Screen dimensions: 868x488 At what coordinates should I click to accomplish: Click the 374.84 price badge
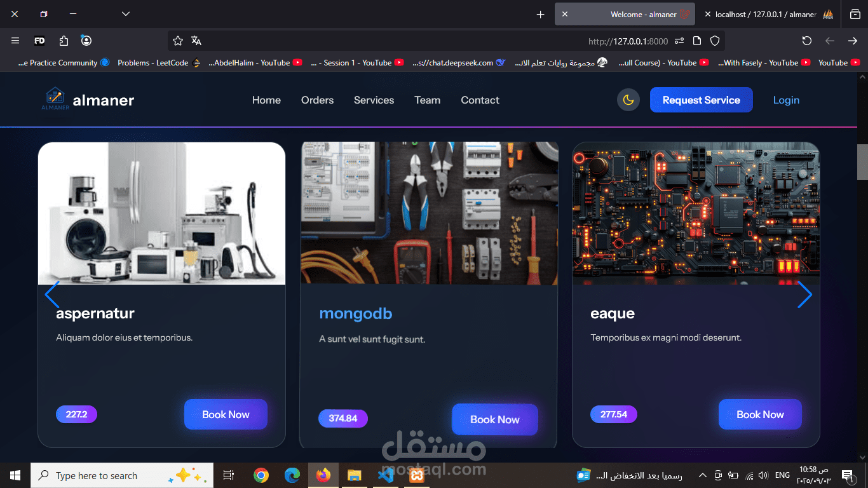pyautogui.click(x=343, y=419)
